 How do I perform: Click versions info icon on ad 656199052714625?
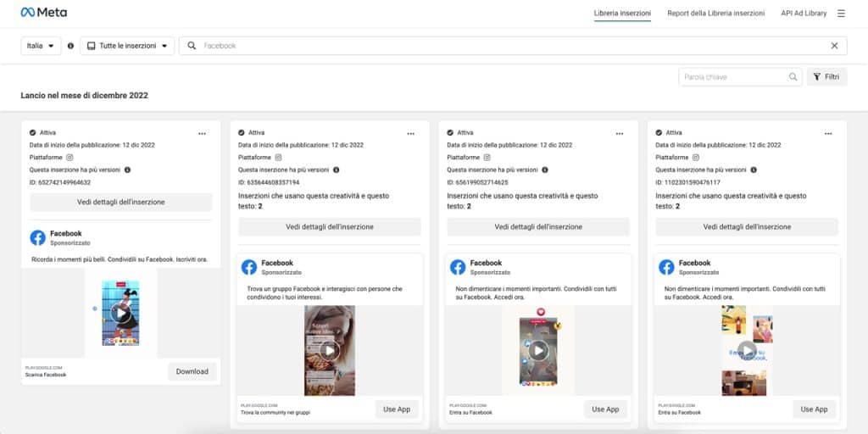pos(545,170)
